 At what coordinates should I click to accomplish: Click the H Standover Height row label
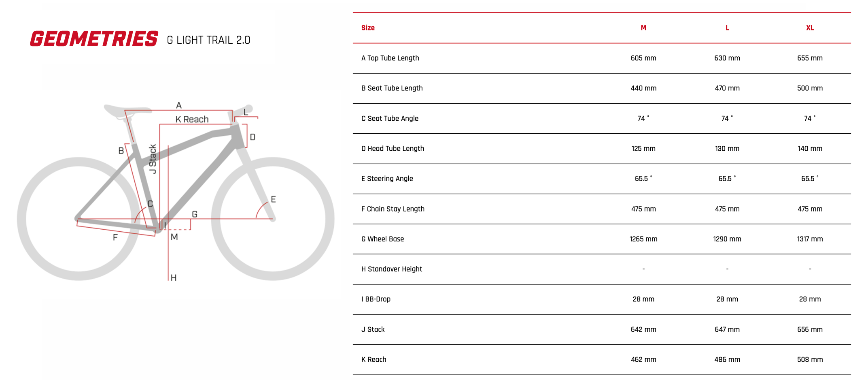point(391,269)
